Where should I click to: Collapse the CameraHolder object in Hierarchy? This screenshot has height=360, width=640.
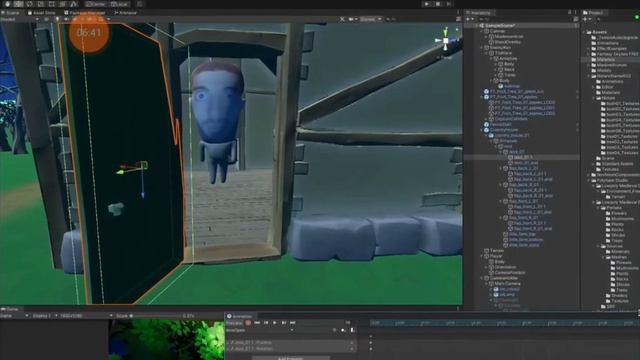[482, 278]
